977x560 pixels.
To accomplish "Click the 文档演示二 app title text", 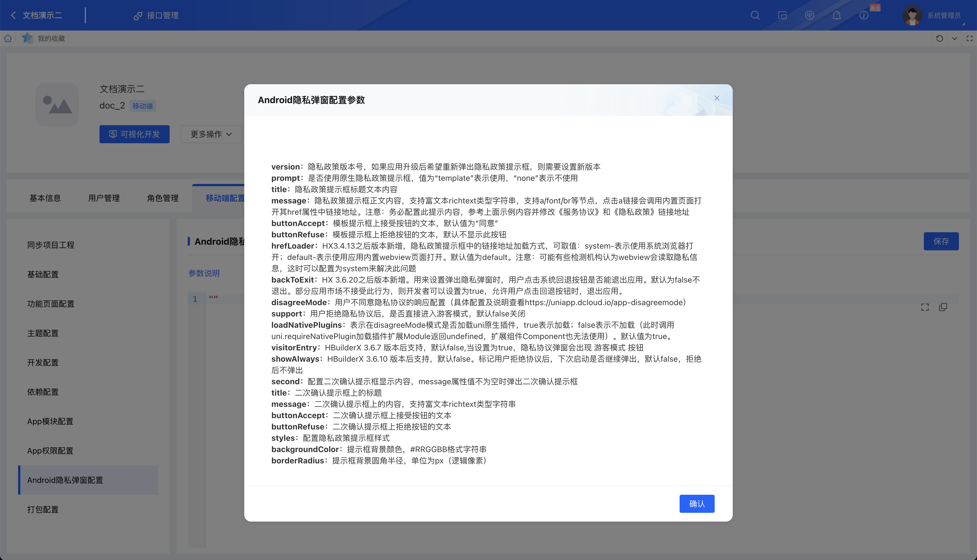I will click(x=122, y=89).
